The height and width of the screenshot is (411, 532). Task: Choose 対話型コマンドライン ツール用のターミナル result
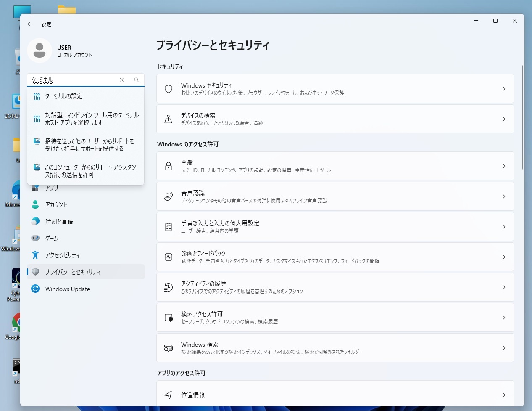pyautogui.click(x=86, y=119)
